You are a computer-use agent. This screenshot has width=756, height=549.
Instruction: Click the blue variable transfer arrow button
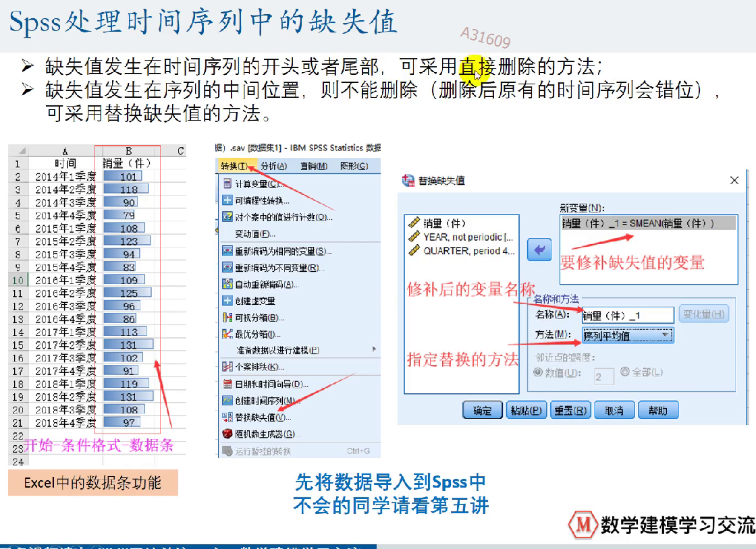coord(539,250)
